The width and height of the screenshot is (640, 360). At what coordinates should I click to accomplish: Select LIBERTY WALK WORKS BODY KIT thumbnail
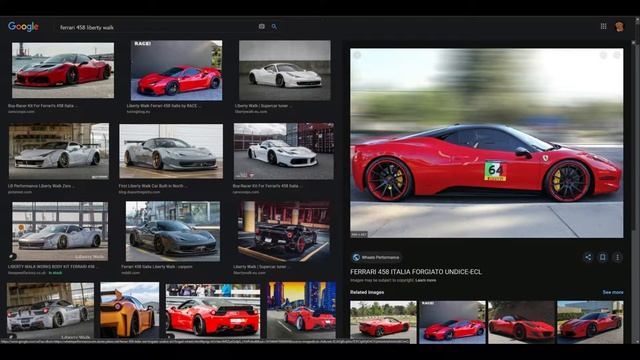coord(60,231)
